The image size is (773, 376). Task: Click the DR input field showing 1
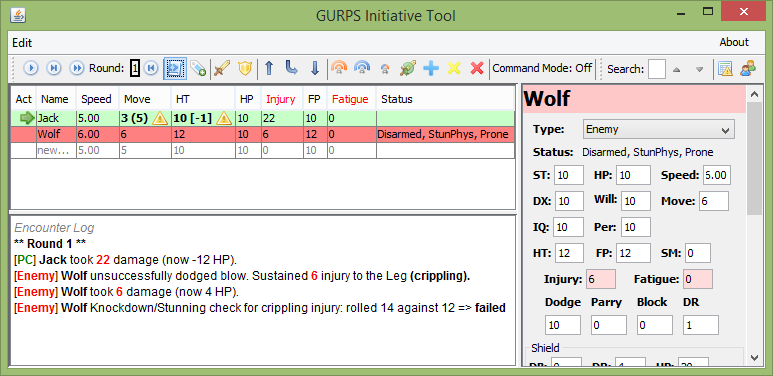[701, 325]
